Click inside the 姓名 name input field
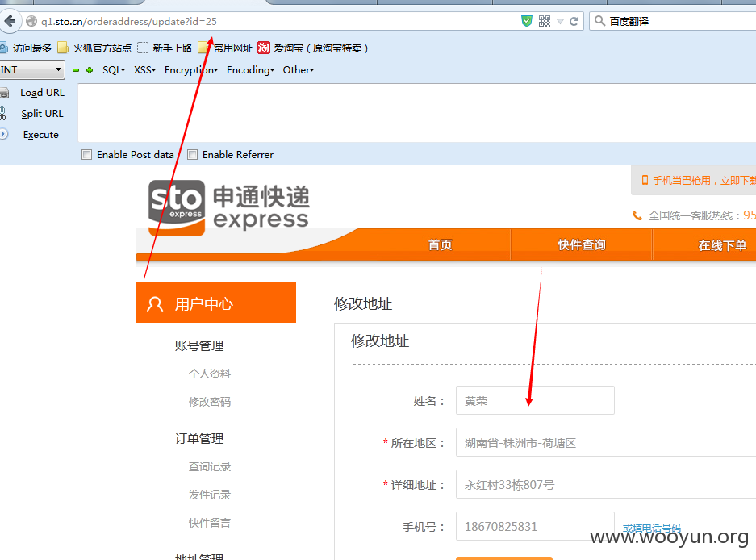 (534, 400)
